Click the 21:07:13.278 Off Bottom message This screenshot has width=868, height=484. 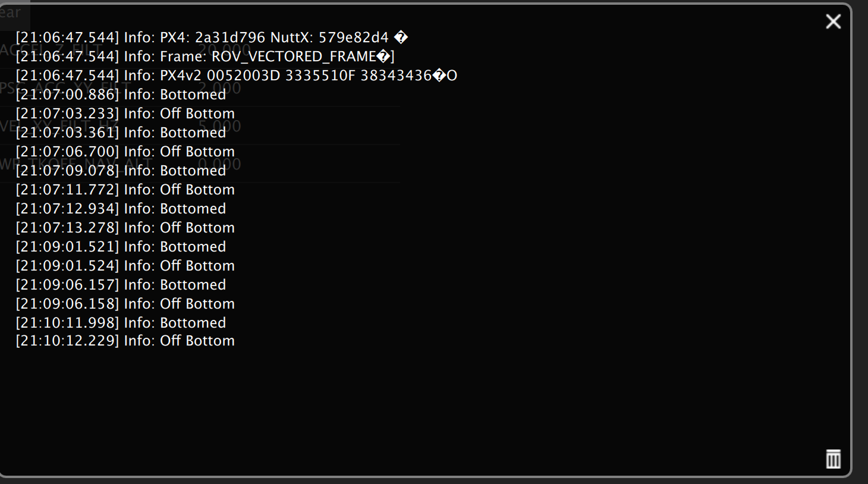[125, 228]
